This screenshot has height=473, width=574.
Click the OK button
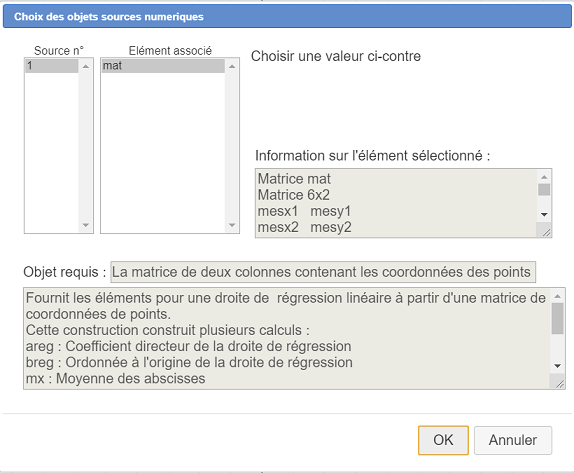tap(443, 440)
